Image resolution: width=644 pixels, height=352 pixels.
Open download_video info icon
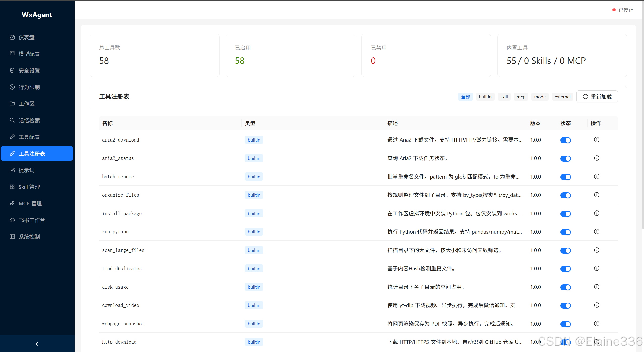point(597,305)
